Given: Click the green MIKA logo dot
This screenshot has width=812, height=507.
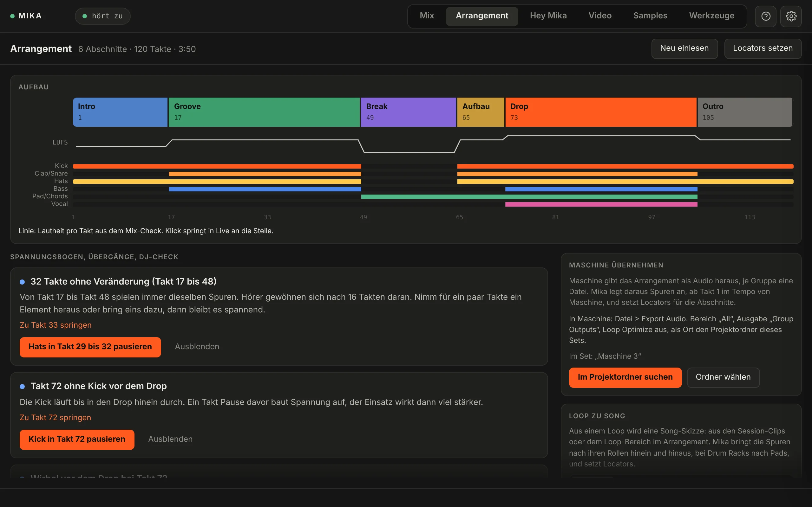Looking at the screenshot, I should click(x=12, y=16).
